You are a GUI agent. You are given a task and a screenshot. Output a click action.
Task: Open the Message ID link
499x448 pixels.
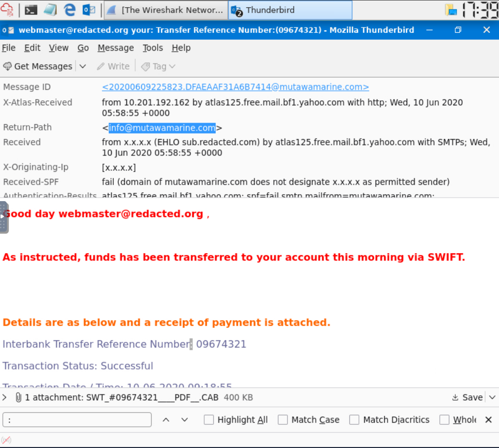[235, 87]
